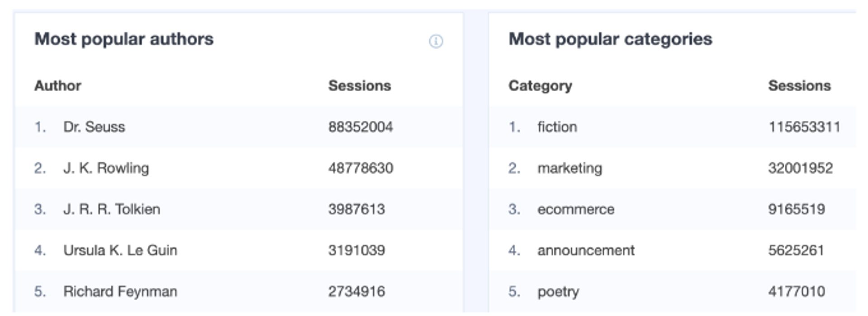The width and height of the screenshot is (868, 316).
Task: Open J. K. Rowling author entry
Action: [x=106, y=168]
